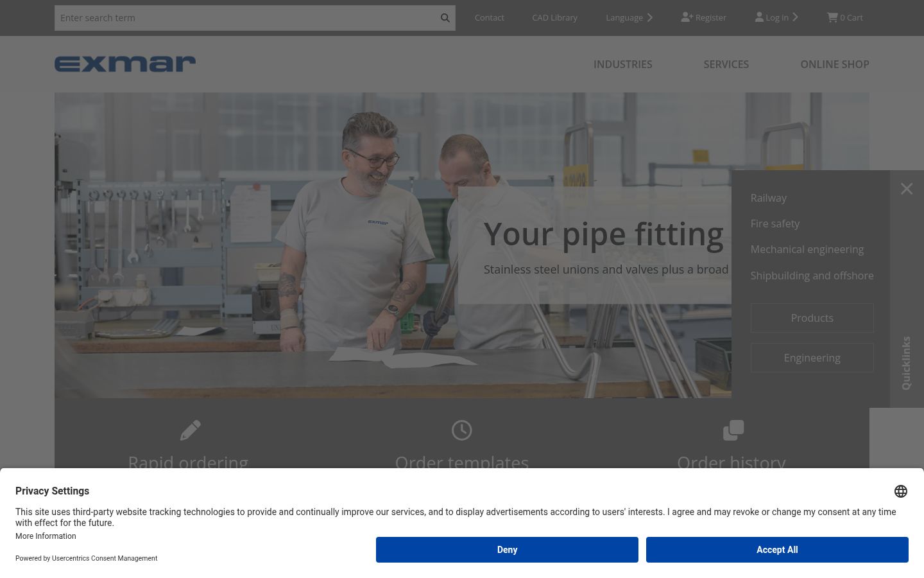Screen dimensions: 924x578
Task: Click the Order history heading
Action: (732, 462)
